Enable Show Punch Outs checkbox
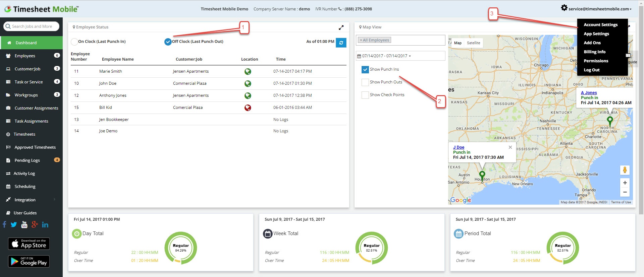The width and height of the screenshot is (644, 277). tap(365, 82)
